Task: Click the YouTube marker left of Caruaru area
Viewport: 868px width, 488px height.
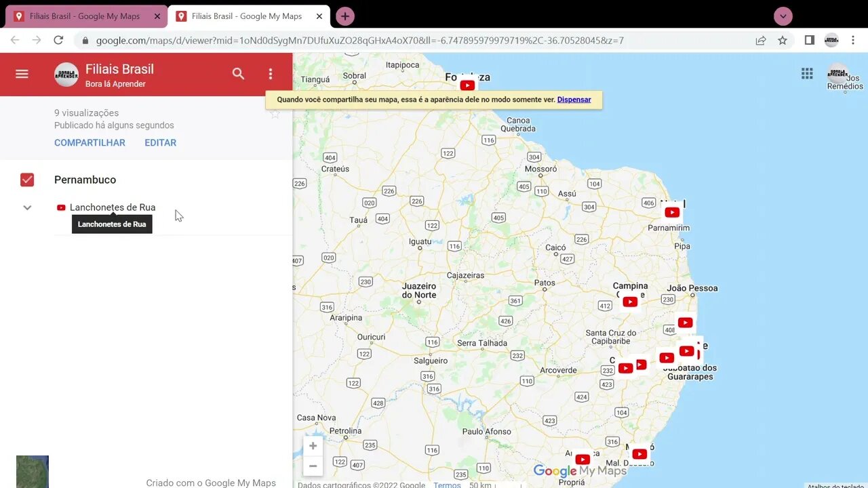Action: click(x=625, y=368)
